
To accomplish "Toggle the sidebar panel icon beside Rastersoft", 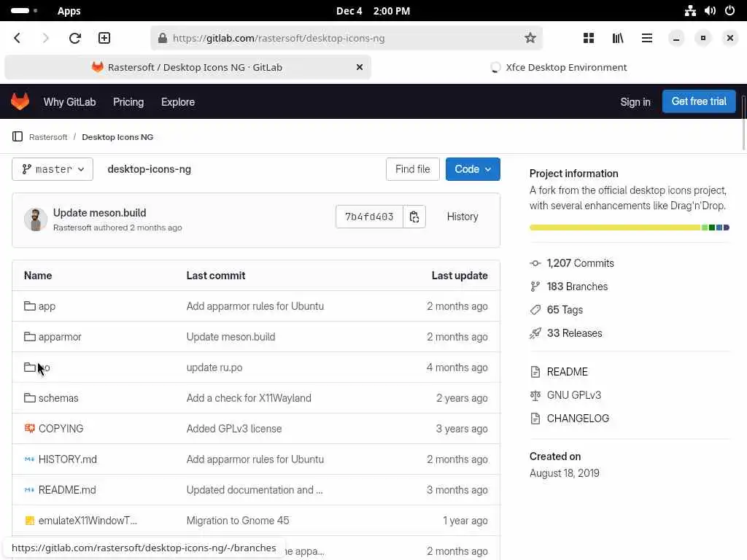I will (18, 136).
